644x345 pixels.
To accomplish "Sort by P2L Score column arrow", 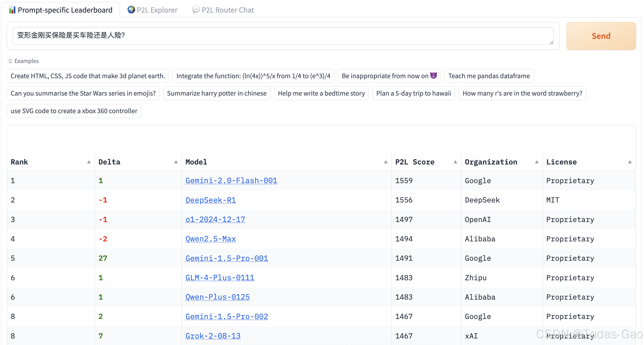I will coord(455,162).
